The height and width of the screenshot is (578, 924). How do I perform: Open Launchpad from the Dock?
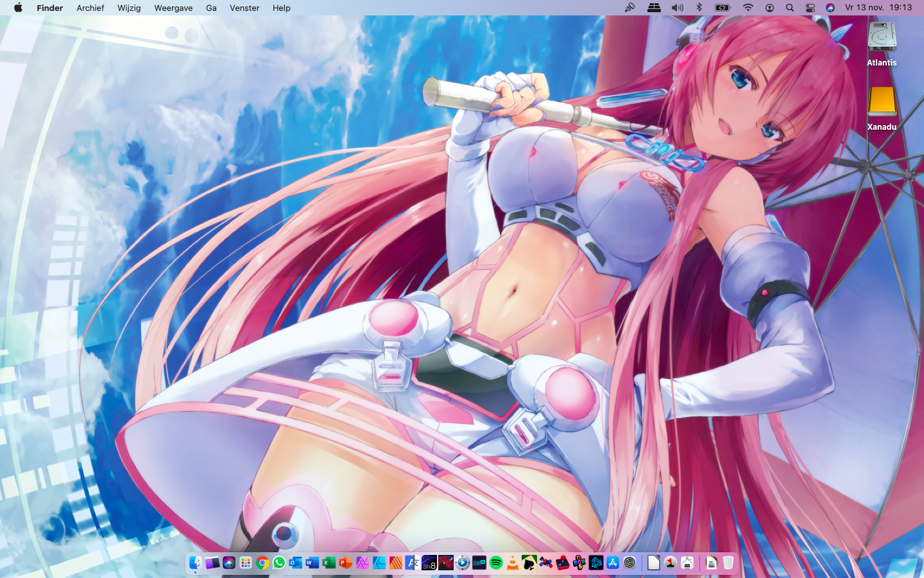coord(246,563)
